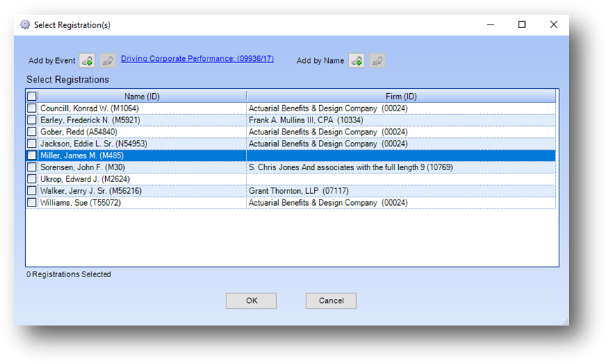607x364 pixels.
Task: Check the Ukrop, Edward J. row checkbox
Action: [32, 179]
